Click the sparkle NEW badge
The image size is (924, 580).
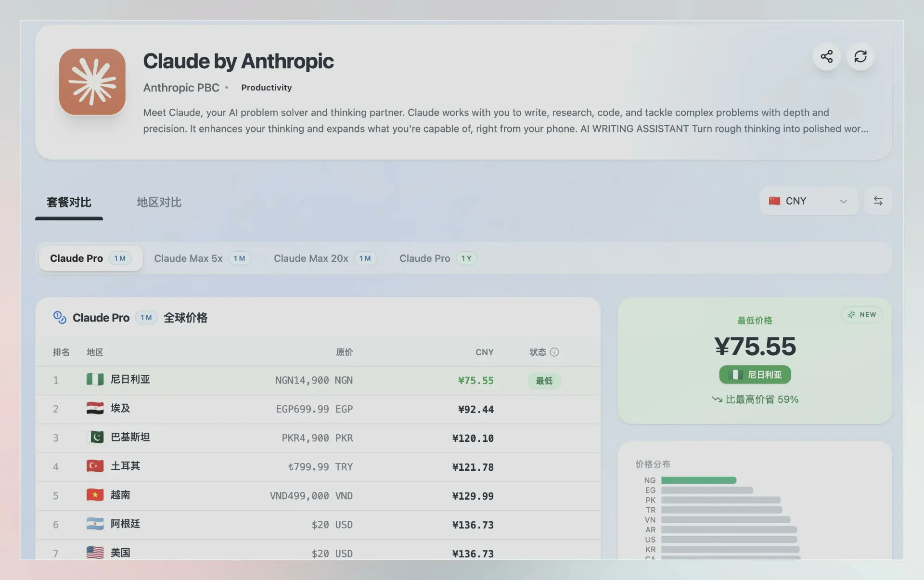861,315
